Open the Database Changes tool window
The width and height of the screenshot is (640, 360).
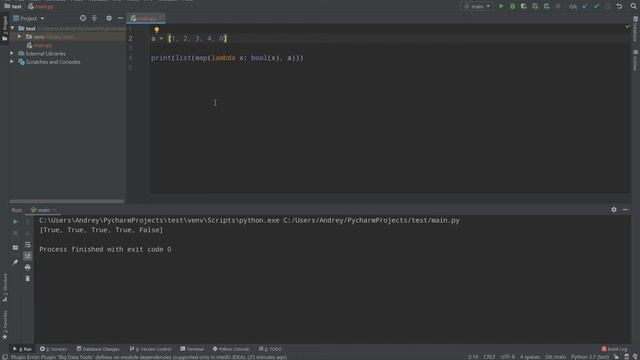(98, 349)
